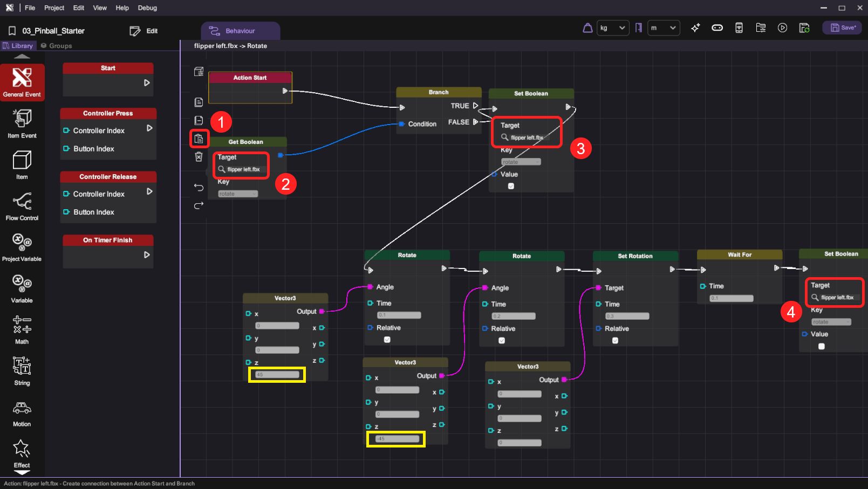
Task: Select the General Event library category
Action: point(22,82)
